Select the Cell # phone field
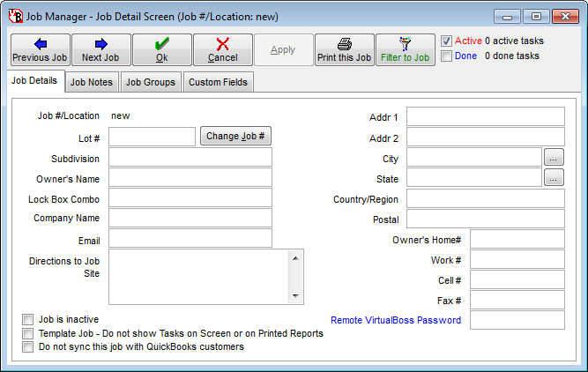588x372 pixels. pyautogui.click(x=517, y=279)
